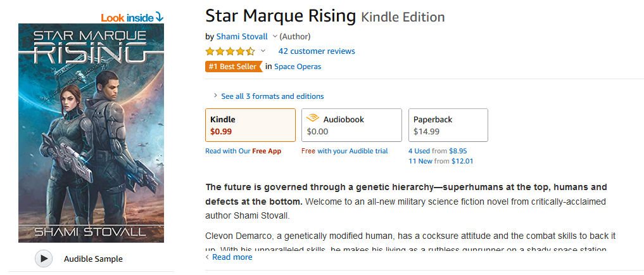The image size is (644, 275).
Task: Open Free with your Audible trial link
Action: click(x=344, y=151)
